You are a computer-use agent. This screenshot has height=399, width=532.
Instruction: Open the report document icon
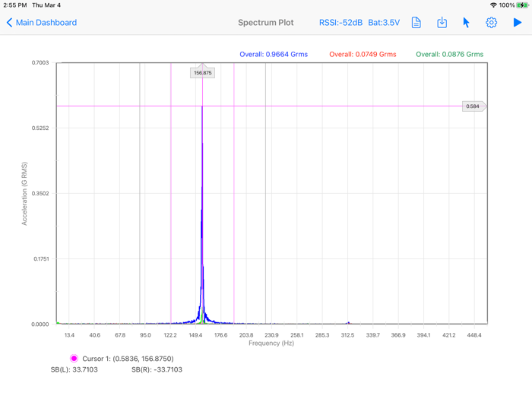pos(416,23)
